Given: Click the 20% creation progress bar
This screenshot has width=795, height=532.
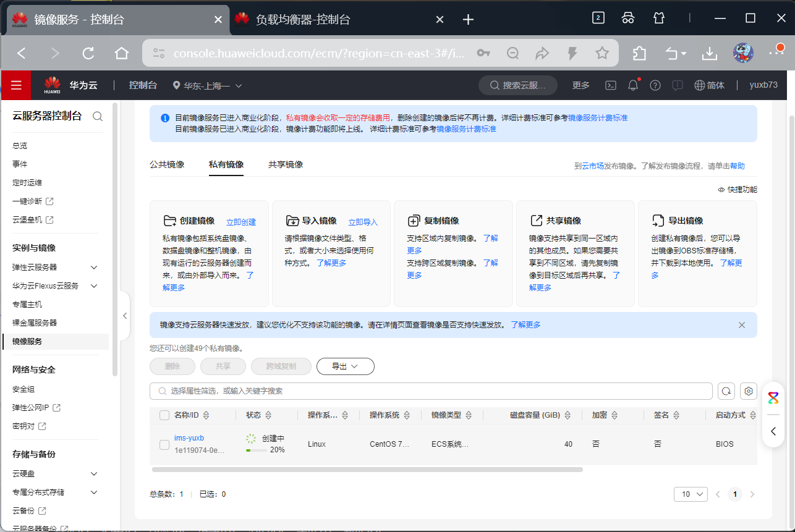Looking at the screenshot, I should click(257, 450).
